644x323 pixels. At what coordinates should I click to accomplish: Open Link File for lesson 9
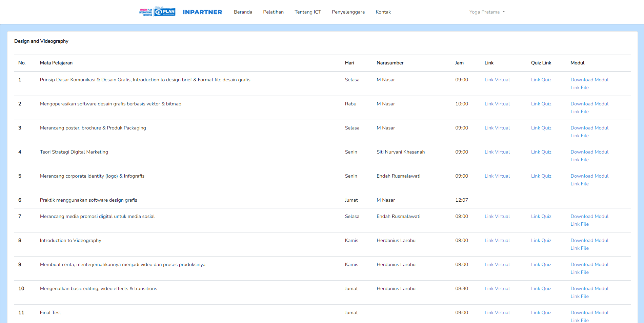coord(579,272)
